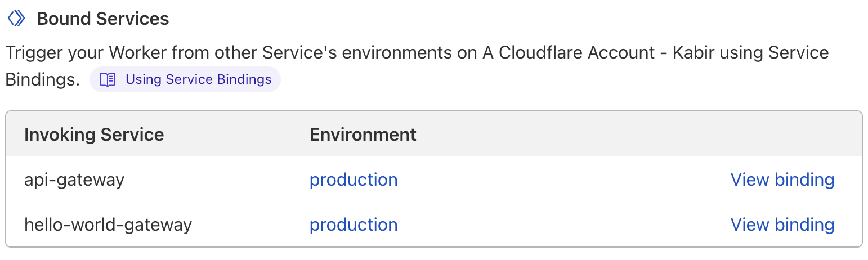Click the Bound Services chevron icon
Image resolution: width=868 pixels, height=260 pixels.
pos(16,19)
